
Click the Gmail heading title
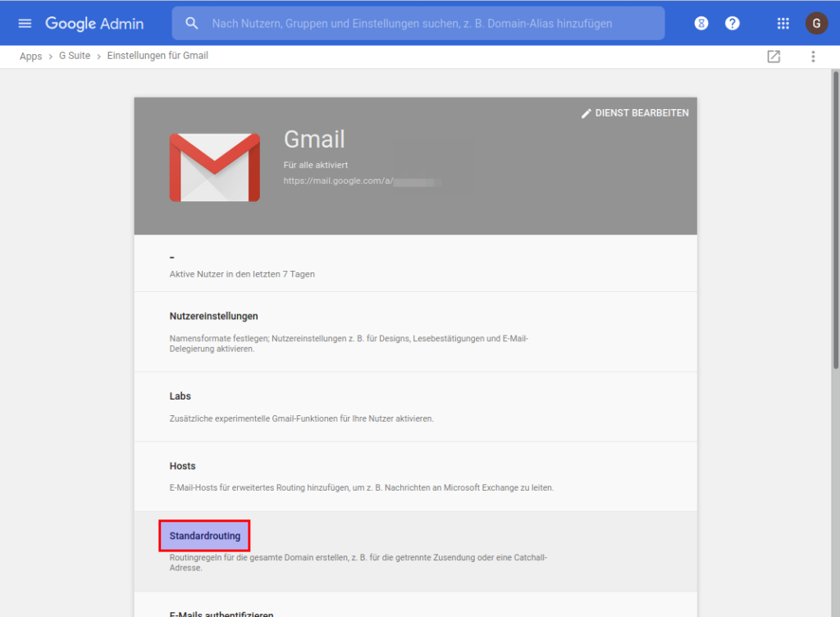tap(314, 139)
